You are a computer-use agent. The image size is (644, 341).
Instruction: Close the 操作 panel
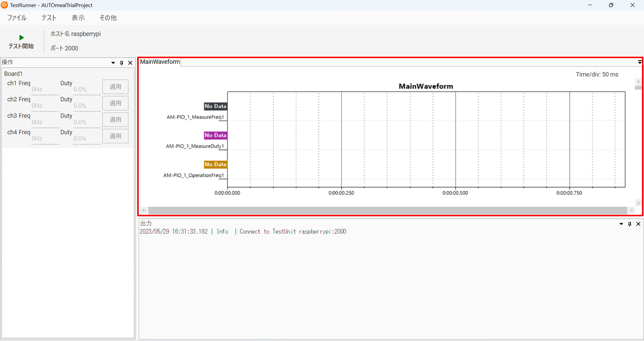coord(130,63)
